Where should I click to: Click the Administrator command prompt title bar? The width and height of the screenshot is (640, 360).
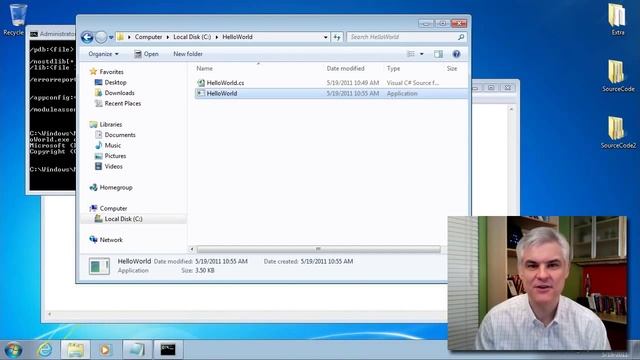(51, 34)
